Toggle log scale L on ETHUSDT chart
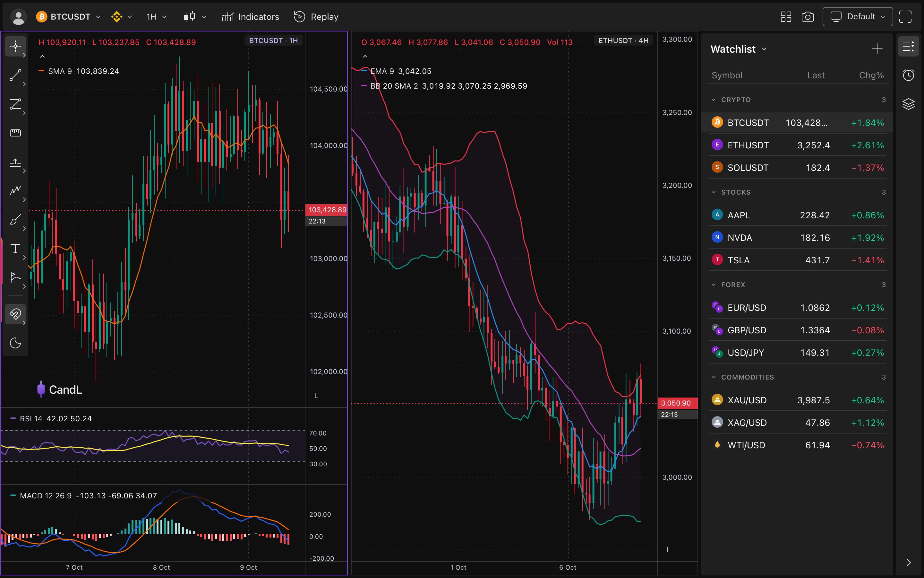Image resolution: width=924 pixels, height=578 pixels. [x=669, y=550]
